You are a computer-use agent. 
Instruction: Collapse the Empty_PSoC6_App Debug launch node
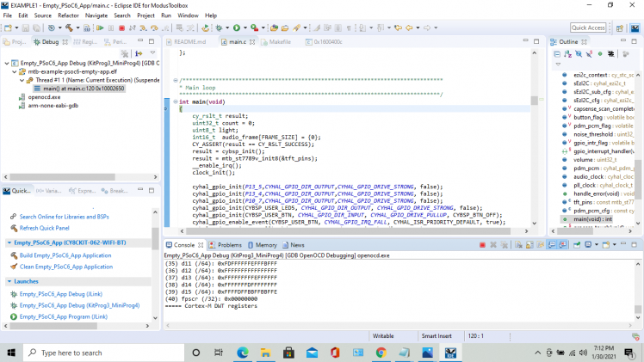click(6, 63)
